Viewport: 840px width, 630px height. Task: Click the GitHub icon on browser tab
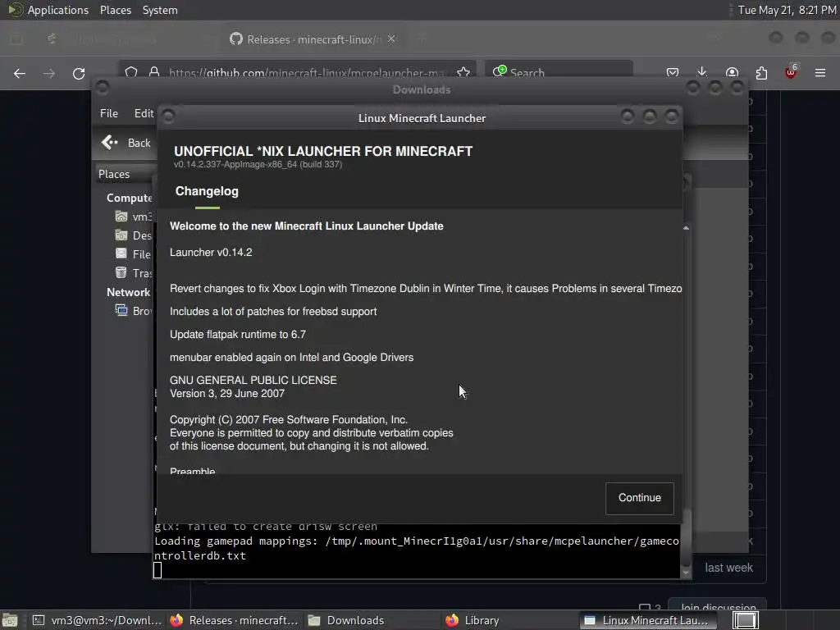235,39
